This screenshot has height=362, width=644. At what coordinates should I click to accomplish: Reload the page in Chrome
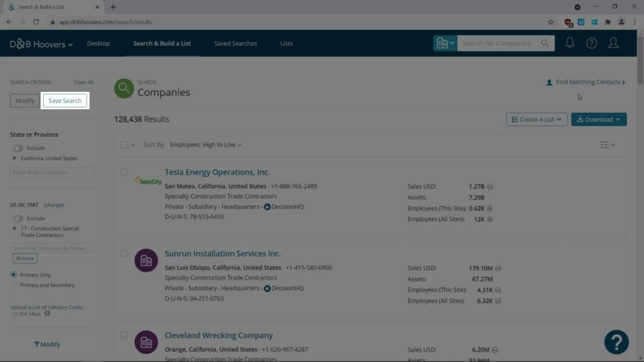36,22
